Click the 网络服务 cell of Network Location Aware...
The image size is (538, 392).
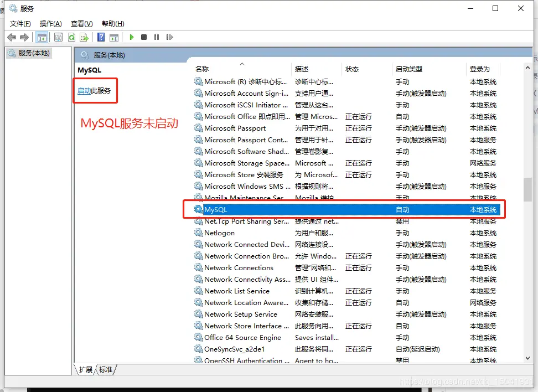(x=483, y=302)
